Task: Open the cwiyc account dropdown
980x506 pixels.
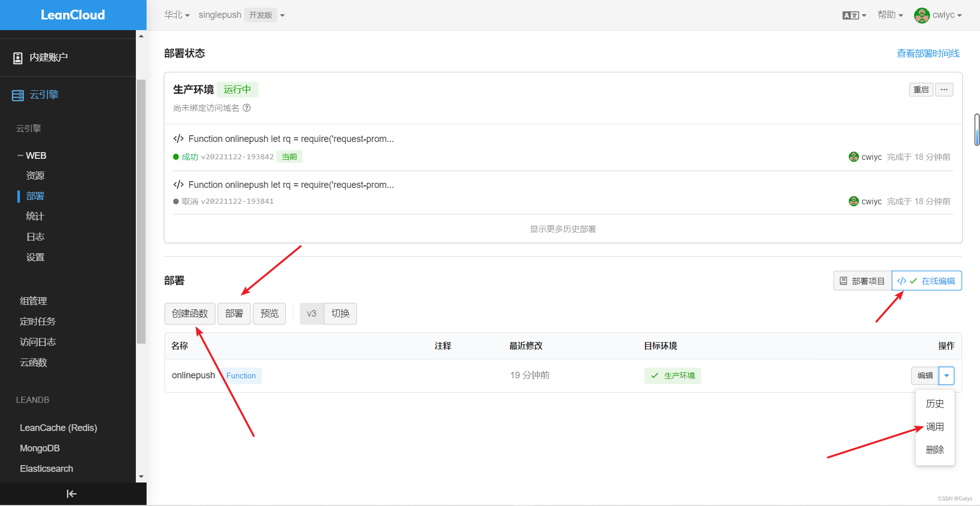Action: click(x=947, y=15)
